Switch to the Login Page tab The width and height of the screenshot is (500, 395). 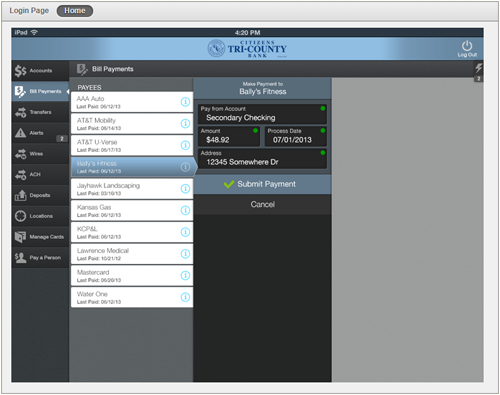click(29, 11)
